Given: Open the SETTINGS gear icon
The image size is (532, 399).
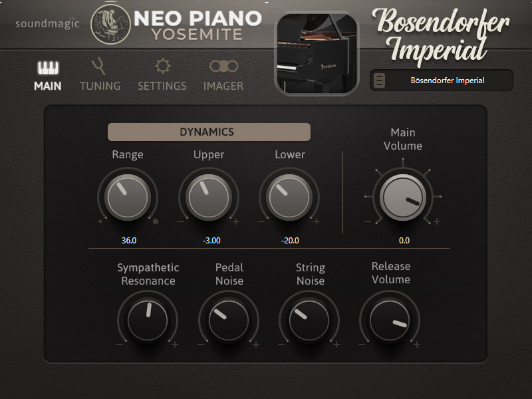Looking at the screenshot, I should [162, 66].
